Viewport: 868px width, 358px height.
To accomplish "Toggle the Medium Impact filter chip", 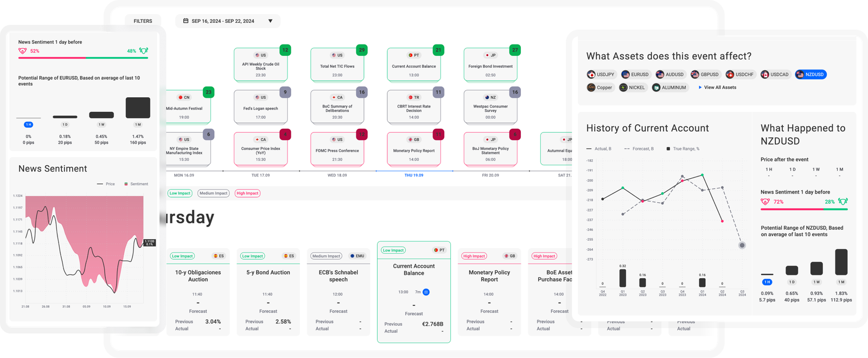I will click(x=213, y=193).
